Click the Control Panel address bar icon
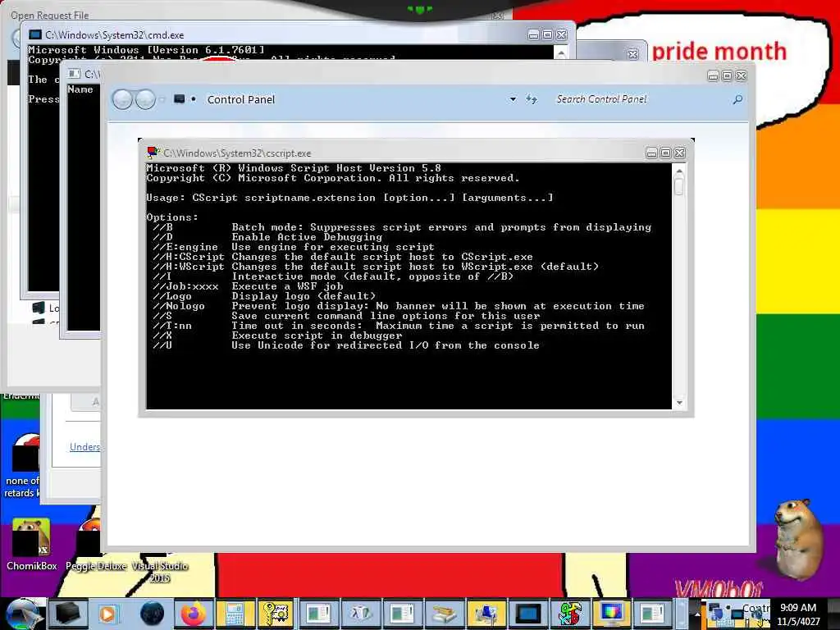This screenshot has height=630, width=840. pyautogui.click(x=180, y=99)
